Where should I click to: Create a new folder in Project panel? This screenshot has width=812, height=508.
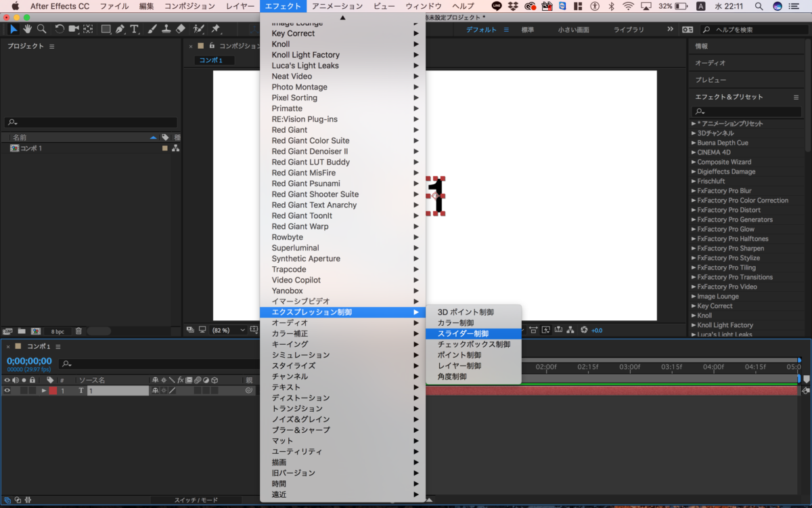pyautogui.click(x=22, y=331)
